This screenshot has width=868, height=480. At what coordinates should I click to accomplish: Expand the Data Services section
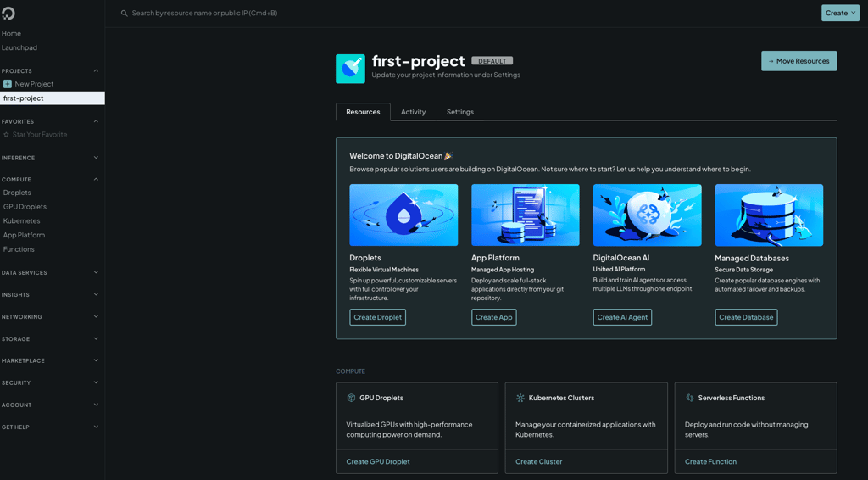pos(50,273)
